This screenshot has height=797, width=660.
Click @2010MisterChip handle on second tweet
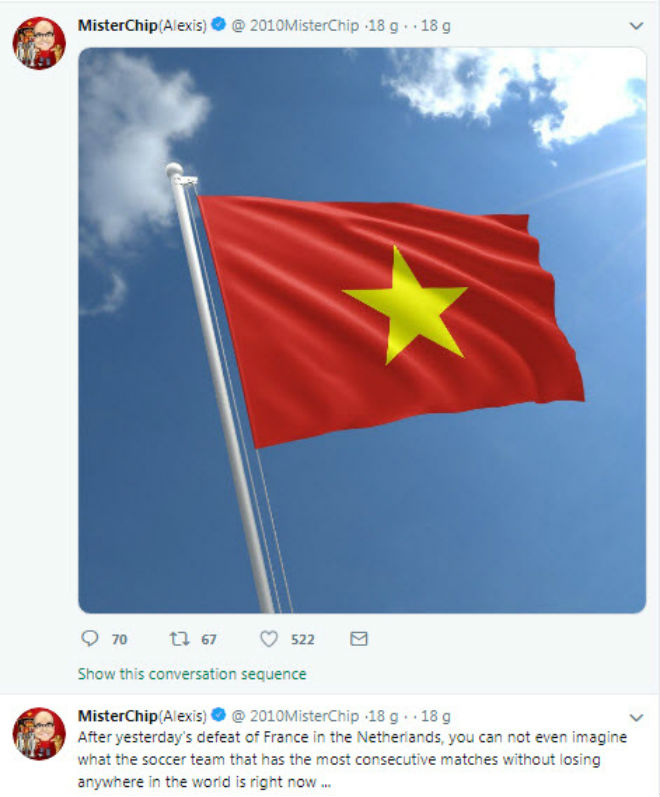coord(295,716)
